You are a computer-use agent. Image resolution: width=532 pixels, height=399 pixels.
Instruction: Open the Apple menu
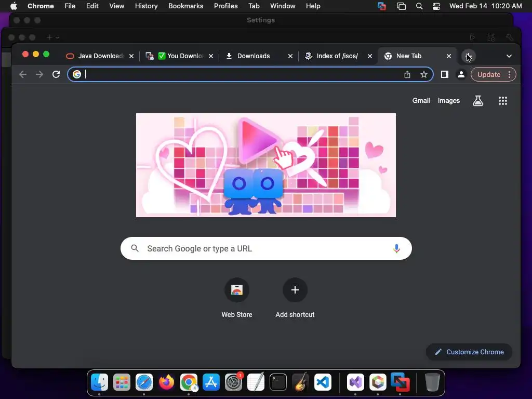coord(14,6)
